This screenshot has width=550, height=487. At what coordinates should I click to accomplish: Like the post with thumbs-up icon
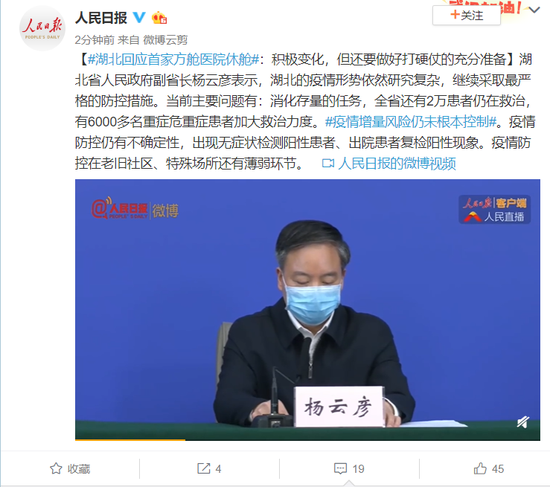point(480,468)
